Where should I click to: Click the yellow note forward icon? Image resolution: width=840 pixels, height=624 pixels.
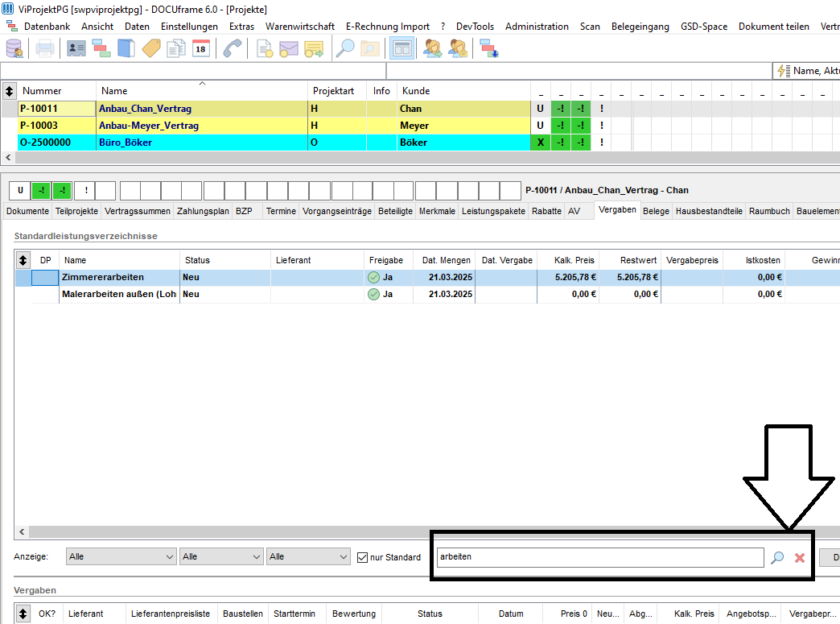click(x=314, y=49)
